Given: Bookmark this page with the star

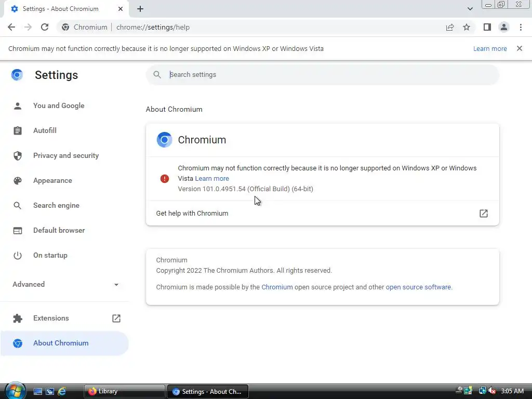Looking at the screenshot, I should [x=467, y=27].
